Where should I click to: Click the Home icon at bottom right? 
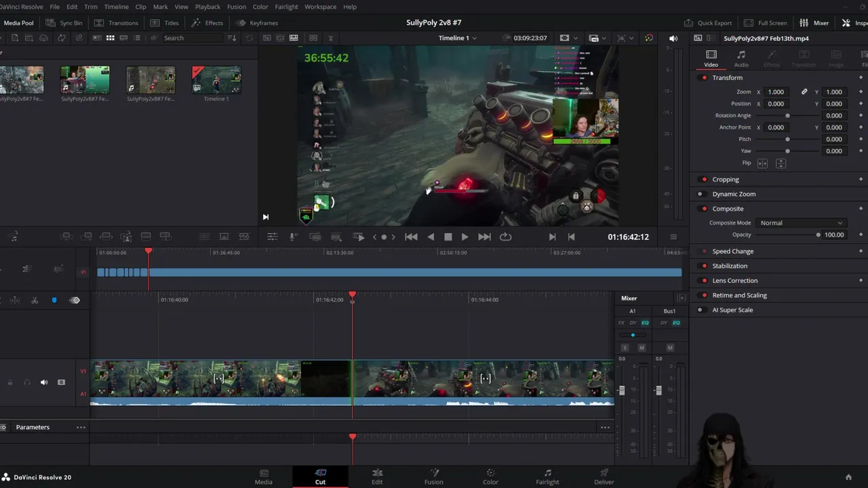coord(848,477)
